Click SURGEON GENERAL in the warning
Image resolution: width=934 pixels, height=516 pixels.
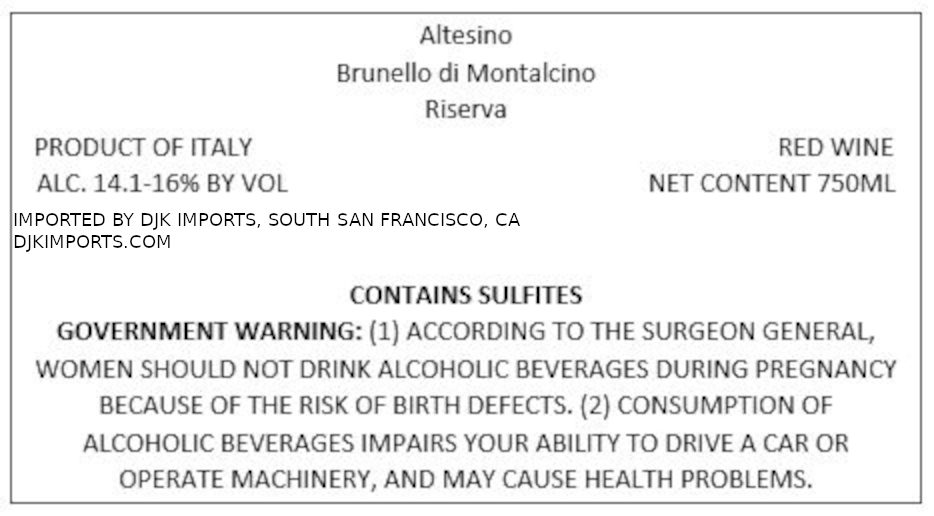pyautogui.click(x=759, y=331)
